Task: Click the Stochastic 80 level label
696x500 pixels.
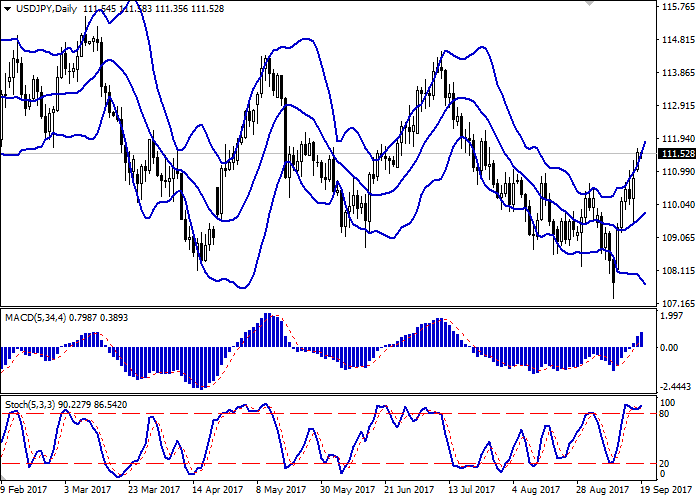Action: click(664, 414)
